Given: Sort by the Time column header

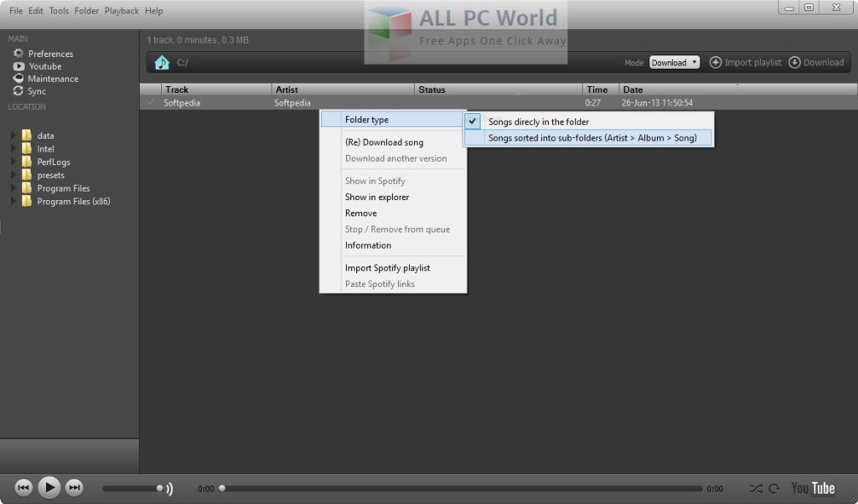Looking at the screenshot, I should (x=600, y=89).
